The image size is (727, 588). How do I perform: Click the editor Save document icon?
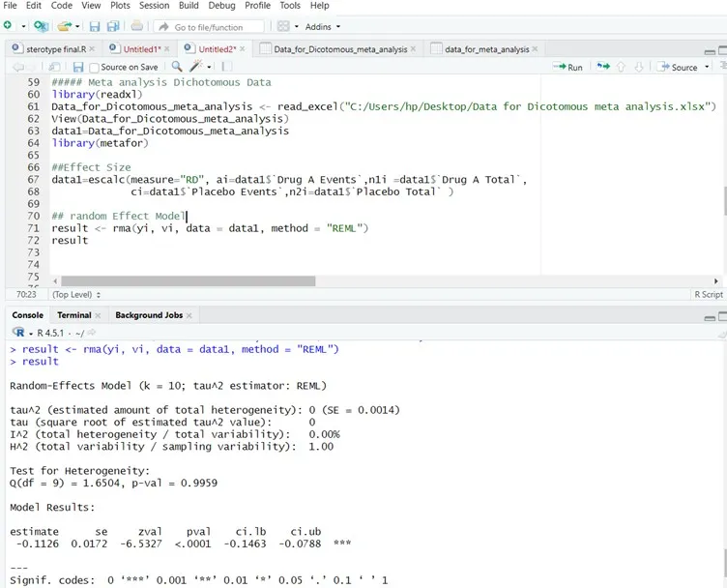pyautogui.click(x=78, y=68)
